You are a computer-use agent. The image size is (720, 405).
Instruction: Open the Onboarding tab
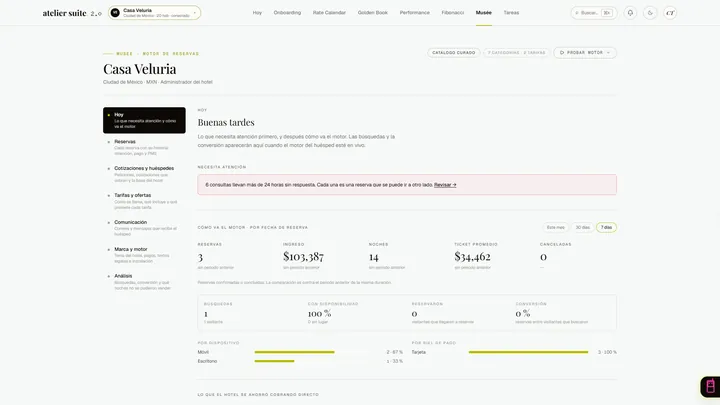click(287, 13)
